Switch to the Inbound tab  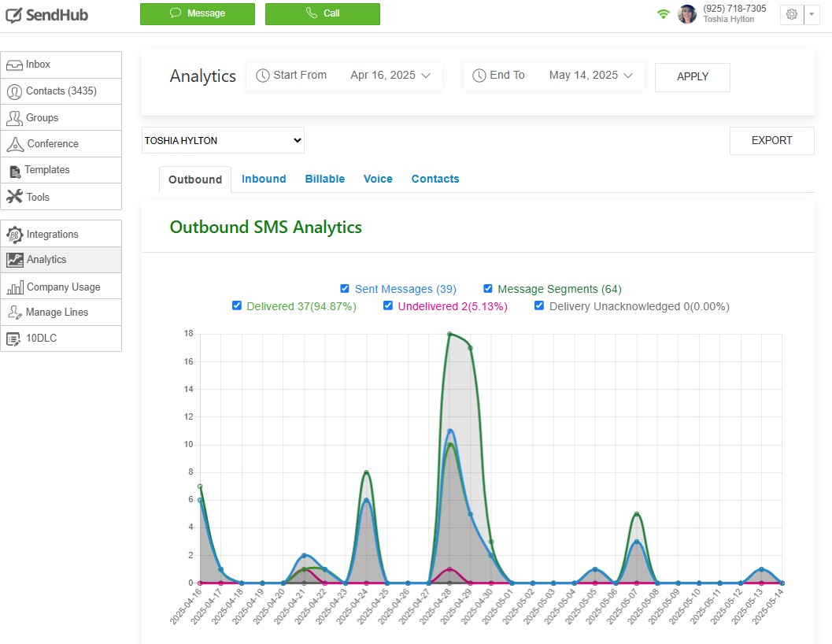(264, 179)
